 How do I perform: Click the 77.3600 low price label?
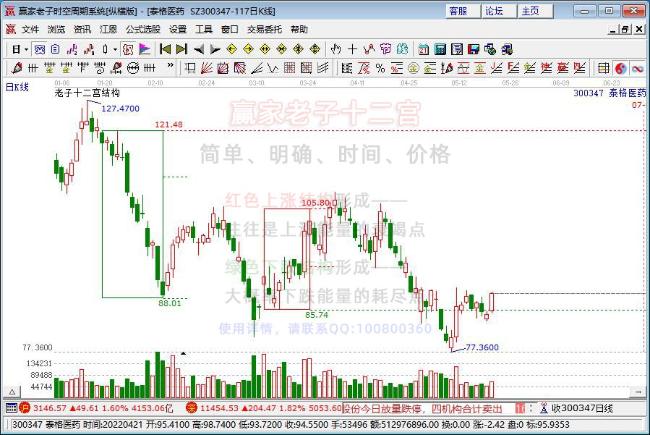tap(482, 347)
